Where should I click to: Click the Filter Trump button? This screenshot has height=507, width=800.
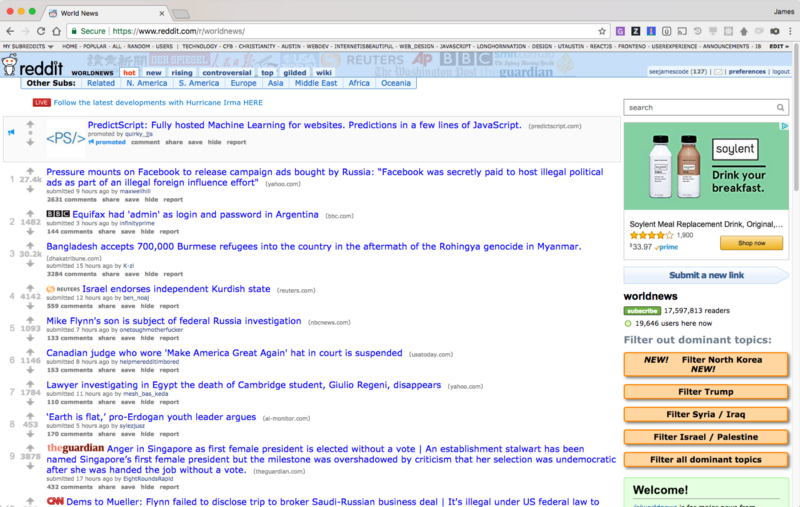706,392
